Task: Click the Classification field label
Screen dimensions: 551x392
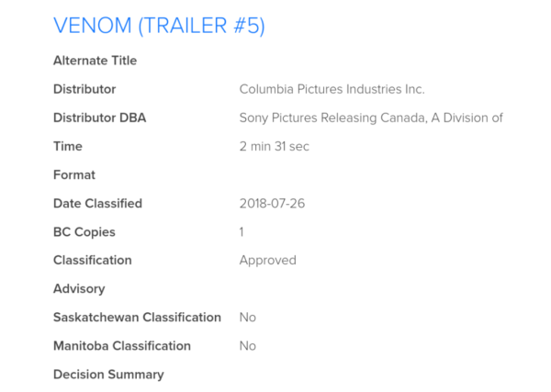Action: [93, 261]
